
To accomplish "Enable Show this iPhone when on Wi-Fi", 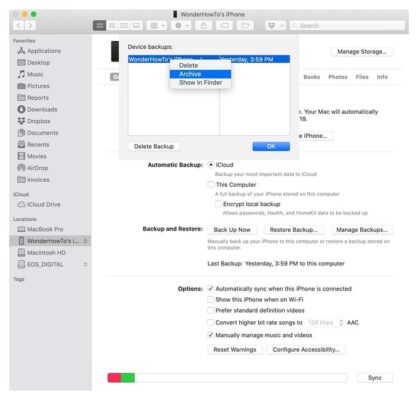I will coord(211,299).
